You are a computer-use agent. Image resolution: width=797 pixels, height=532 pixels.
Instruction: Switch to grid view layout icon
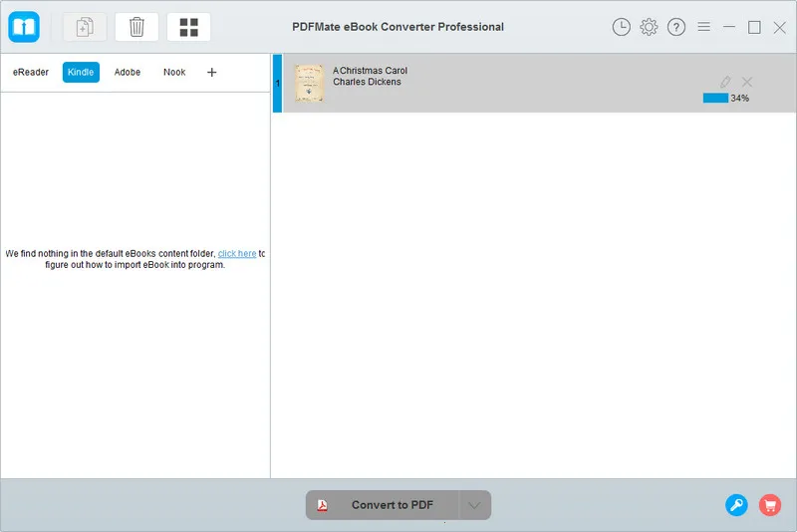click(x=188, y=27)
